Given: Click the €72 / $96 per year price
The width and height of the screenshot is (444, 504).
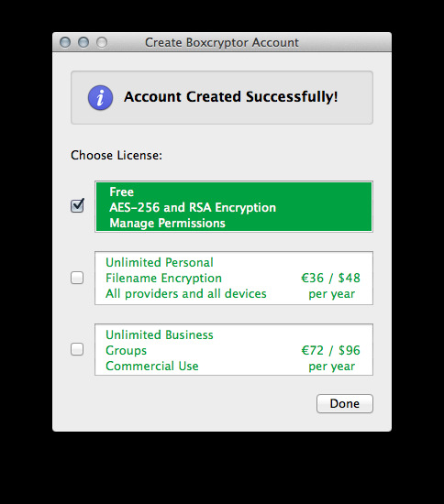Looking at the screenshot, I should [331, 358].
